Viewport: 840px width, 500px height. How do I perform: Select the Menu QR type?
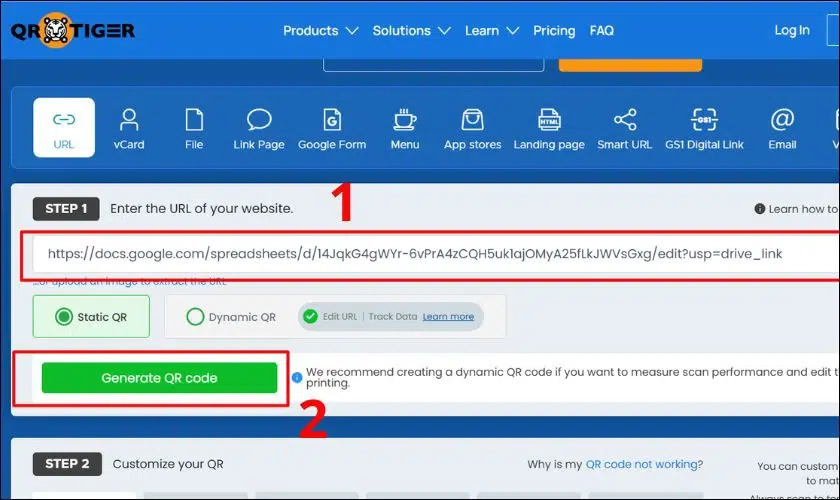(405, 129)
